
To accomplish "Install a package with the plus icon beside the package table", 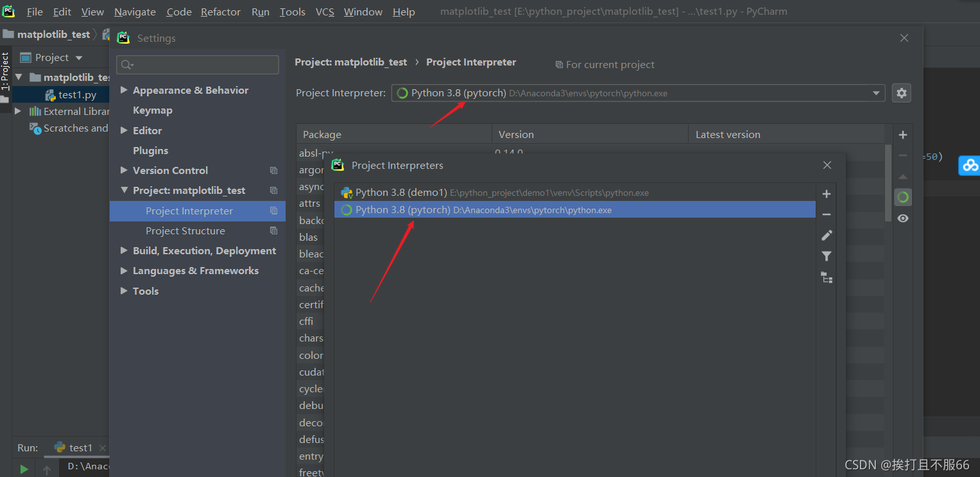I will click(903, 135).
